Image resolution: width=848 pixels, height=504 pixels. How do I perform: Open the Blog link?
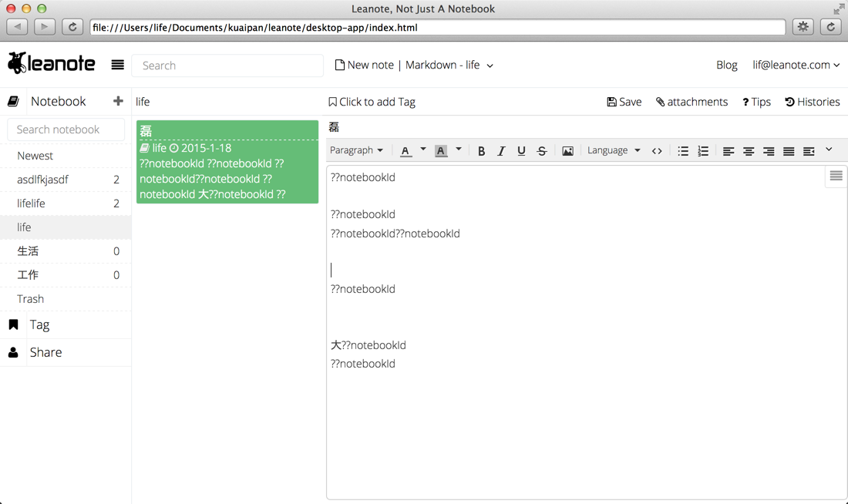726,65
